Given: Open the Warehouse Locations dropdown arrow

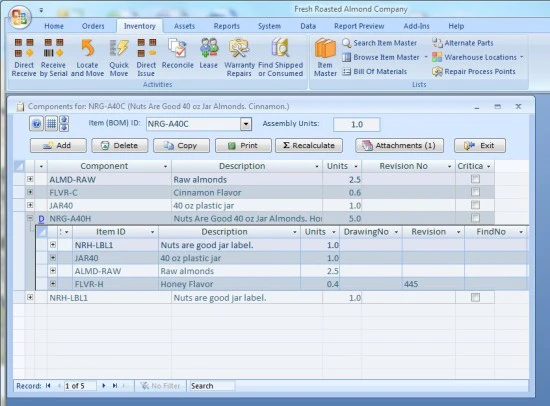Looking at the screenshot, I should pos(522,57).
